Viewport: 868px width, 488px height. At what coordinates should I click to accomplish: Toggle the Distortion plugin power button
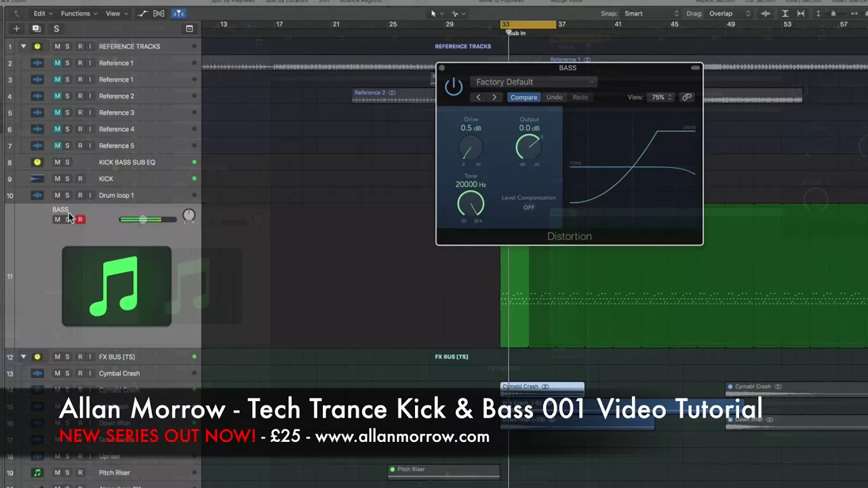[x=454, y=87]
